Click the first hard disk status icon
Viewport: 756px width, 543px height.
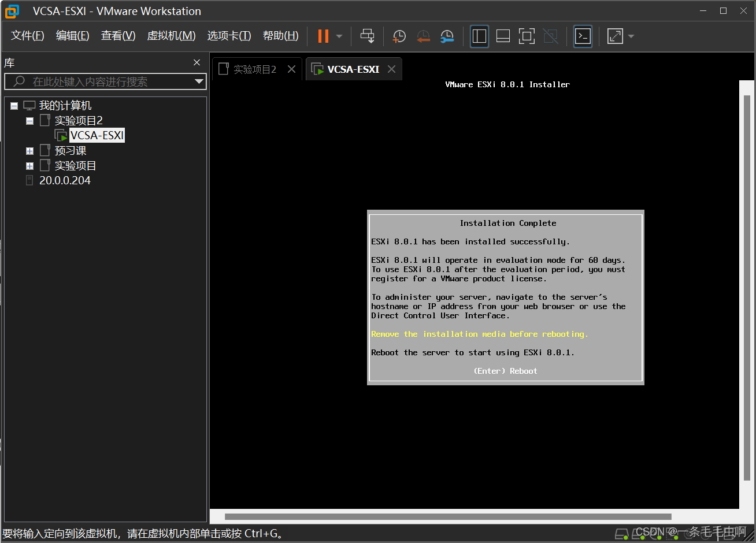click(x=621, y=534)
